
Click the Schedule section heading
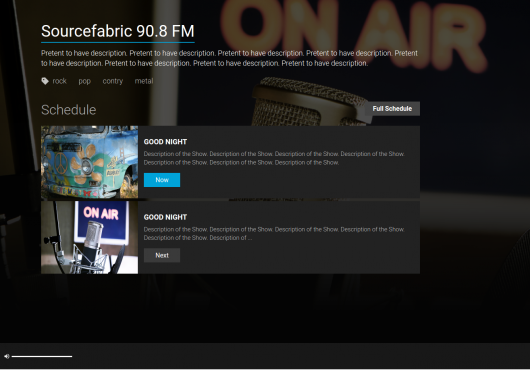click(69, 110)
